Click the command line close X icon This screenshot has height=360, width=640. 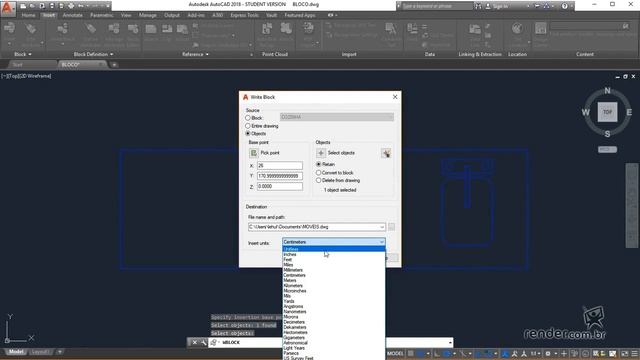tap(195, 342)
